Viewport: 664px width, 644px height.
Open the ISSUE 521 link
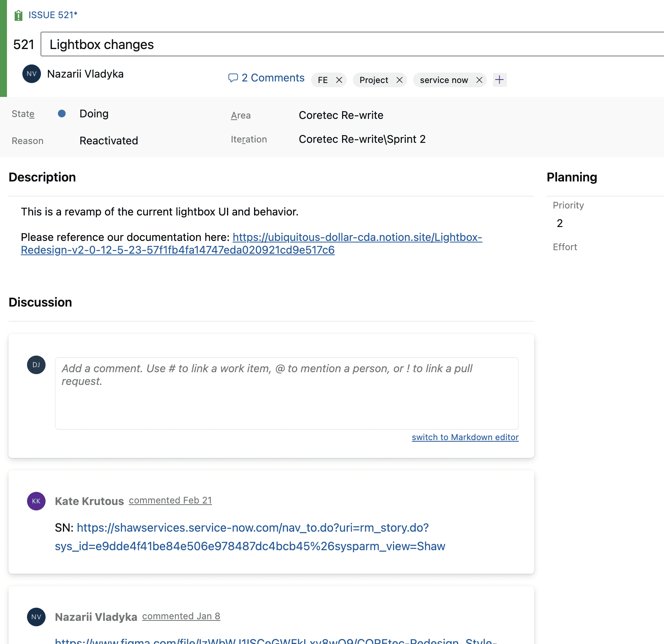click(53, 15)
